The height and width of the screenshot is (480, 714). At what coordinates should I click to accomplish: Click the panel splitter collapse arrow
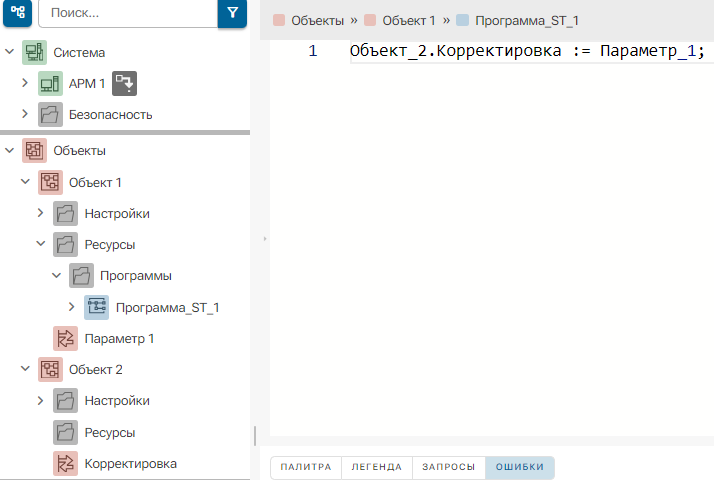tap(265, 239)
